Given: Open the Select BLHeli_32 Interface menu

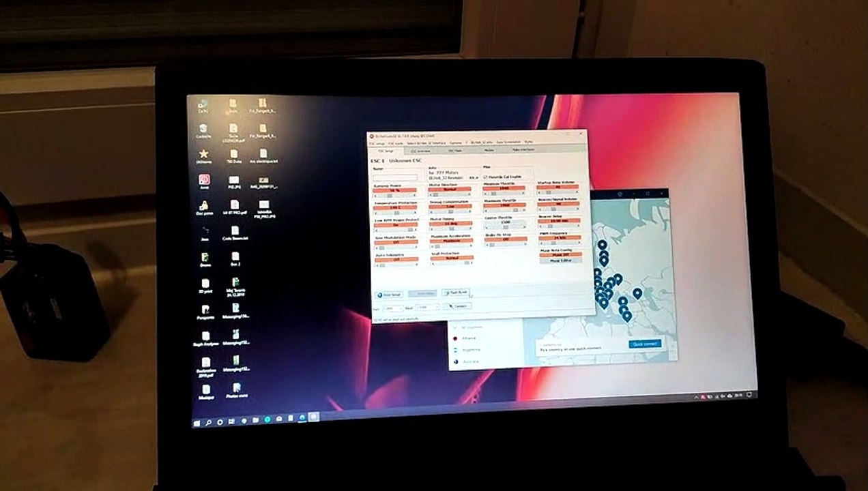Looking at the screenshot, I should click(426, 142).
